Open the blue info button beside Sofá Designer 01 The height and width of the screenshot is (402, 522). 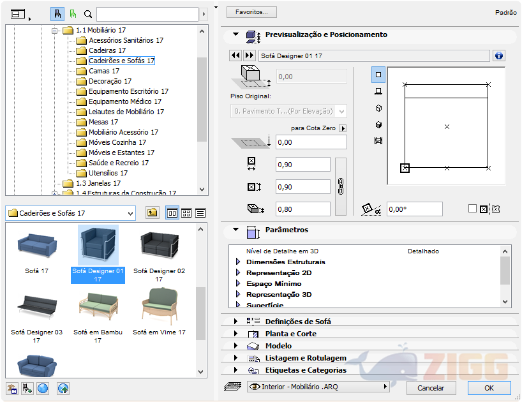(499, 55)
